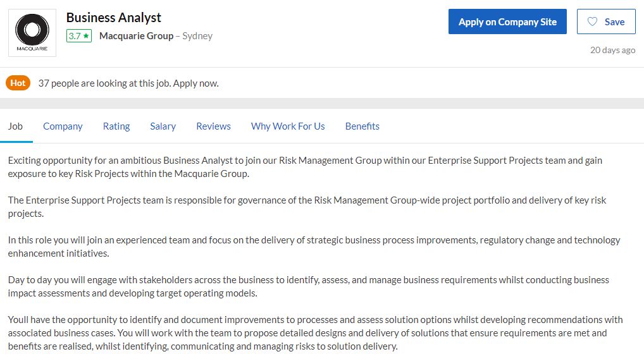The height and width of the screenshot is (354, 644).
Task: Click the 'Day to day' paragraph
Action: coord(308,286)
